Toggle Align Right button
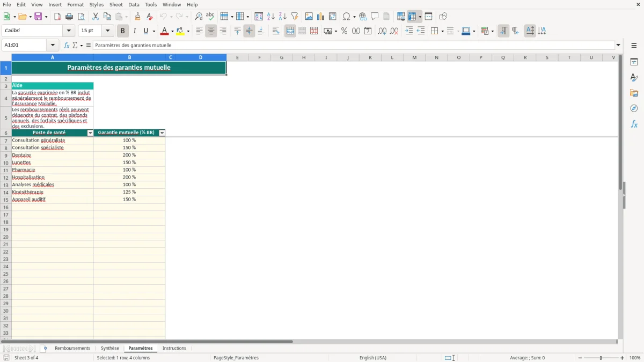 (223, 31)
